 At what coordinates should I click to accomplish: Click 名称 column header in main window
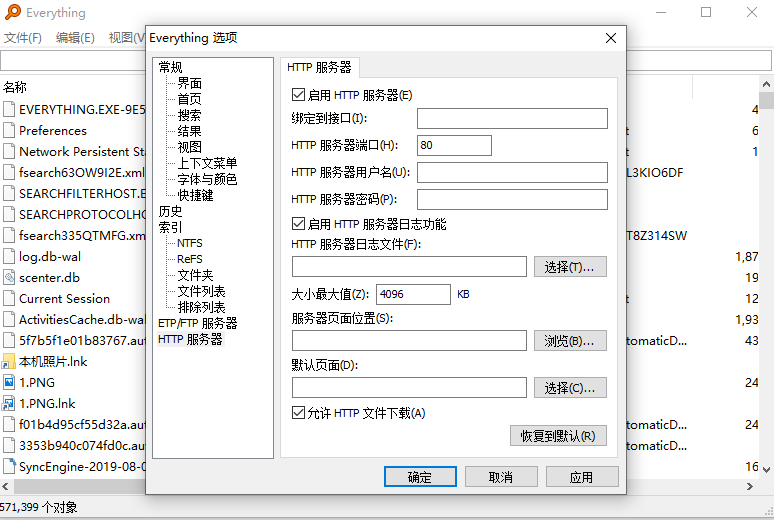[x=15, y=87]
